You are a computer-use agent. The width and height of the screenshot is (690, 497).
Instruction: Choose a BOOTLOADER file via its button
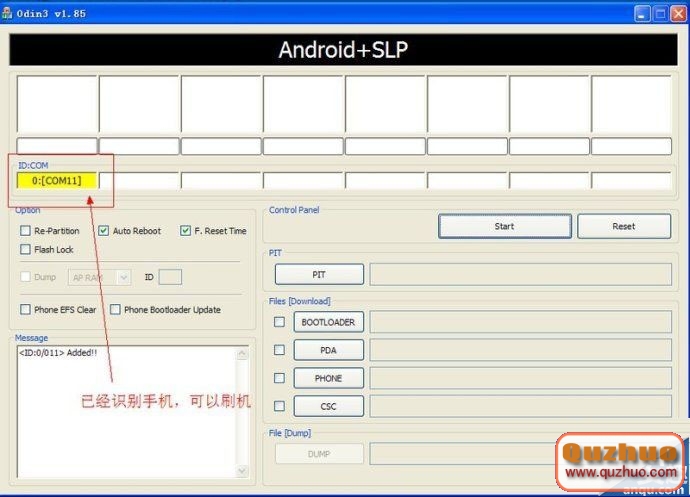pyautogui.click(x=328, y=322)
